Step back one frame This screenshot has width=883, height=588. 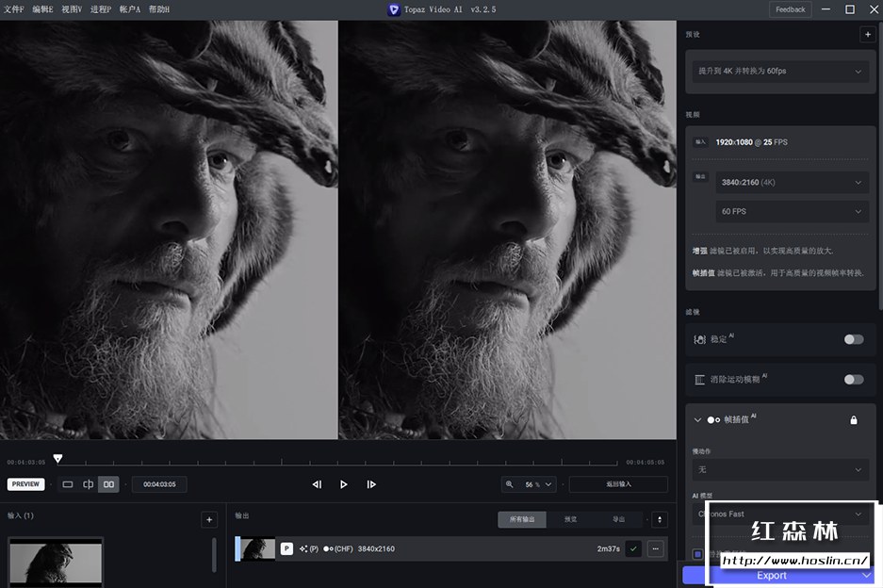(x=317, y=484)
